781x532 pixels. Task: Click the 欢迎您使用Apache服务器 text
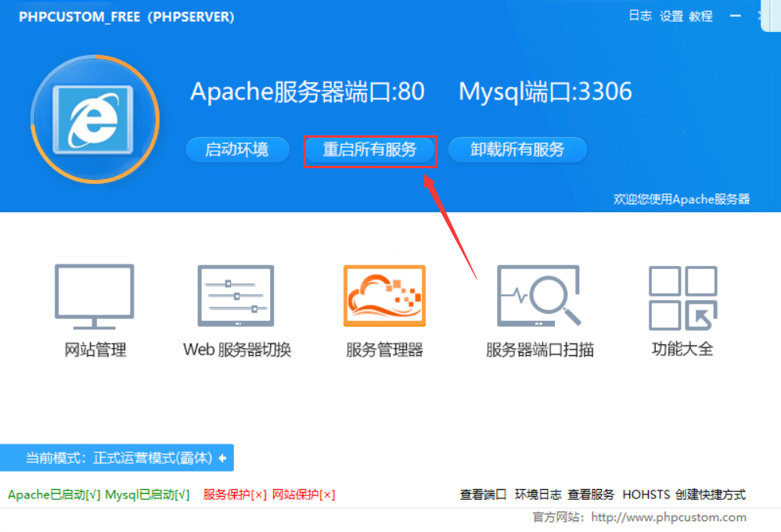point(682,199)
